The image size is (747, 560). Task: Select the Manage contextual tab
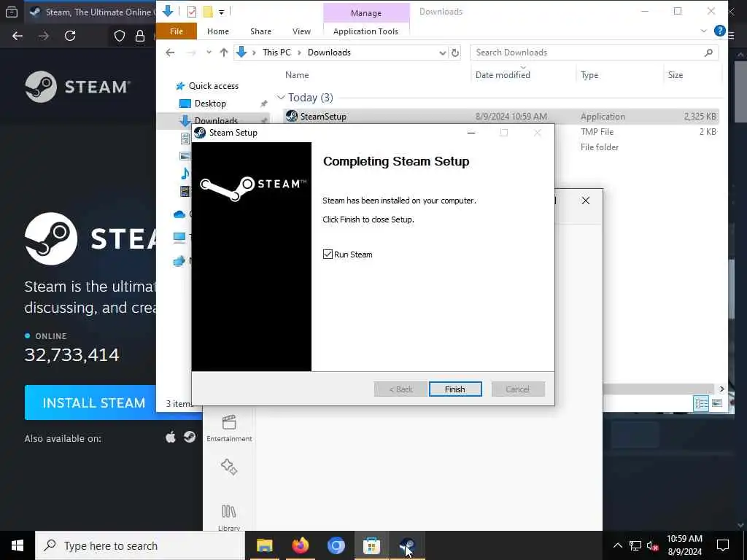[366, 13]
